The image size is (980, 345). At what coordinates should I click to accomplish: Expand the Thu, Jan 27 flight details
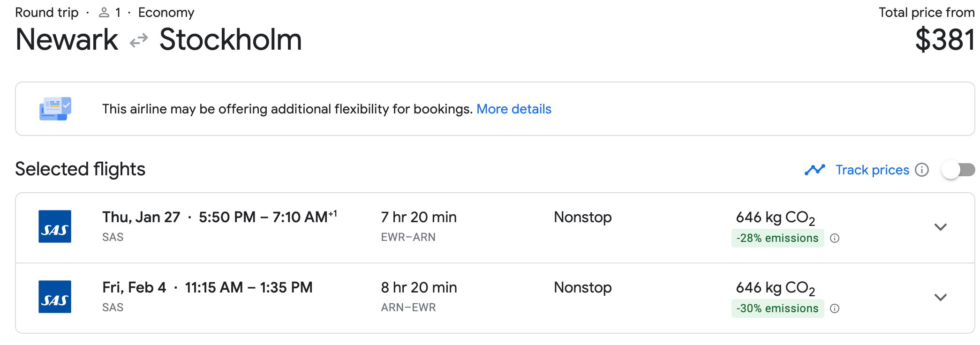[940, 227]
